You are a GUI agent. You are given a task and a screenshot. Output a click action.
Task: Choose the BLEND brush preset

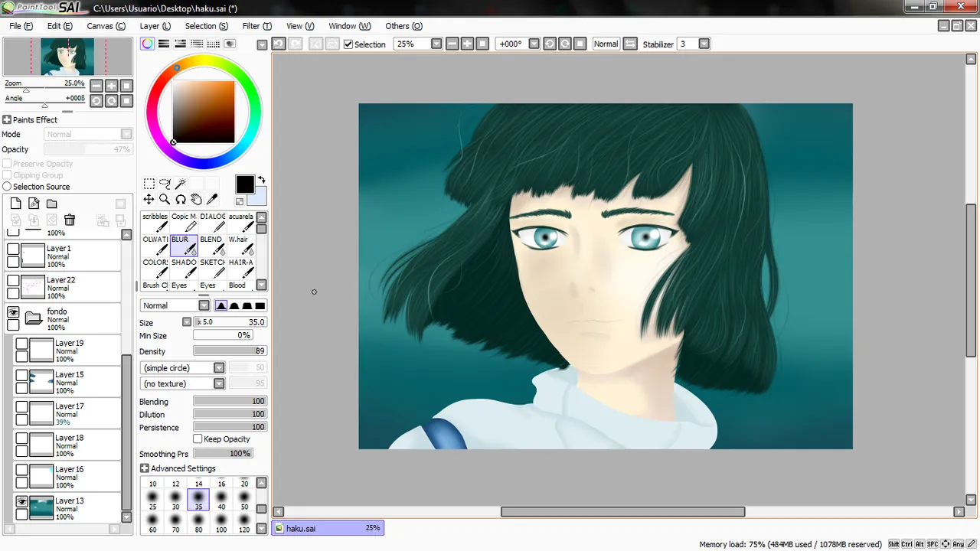(x=211, y=245)
